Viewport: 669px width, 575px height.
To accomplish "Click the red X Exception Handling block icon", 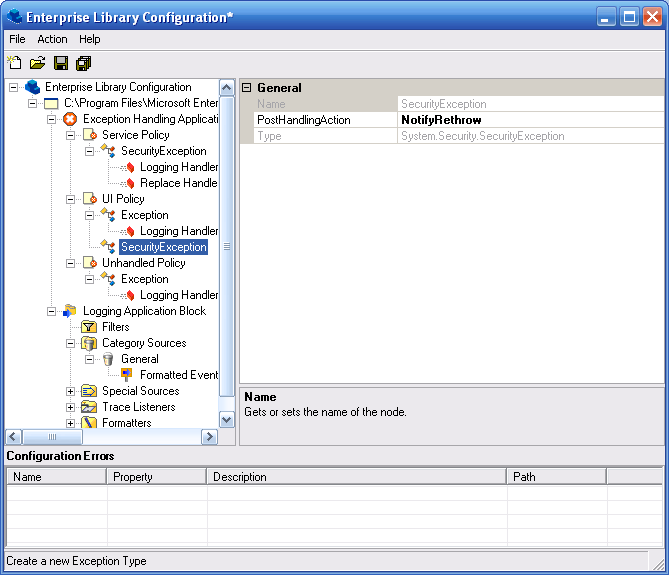I will click(70, 119).
